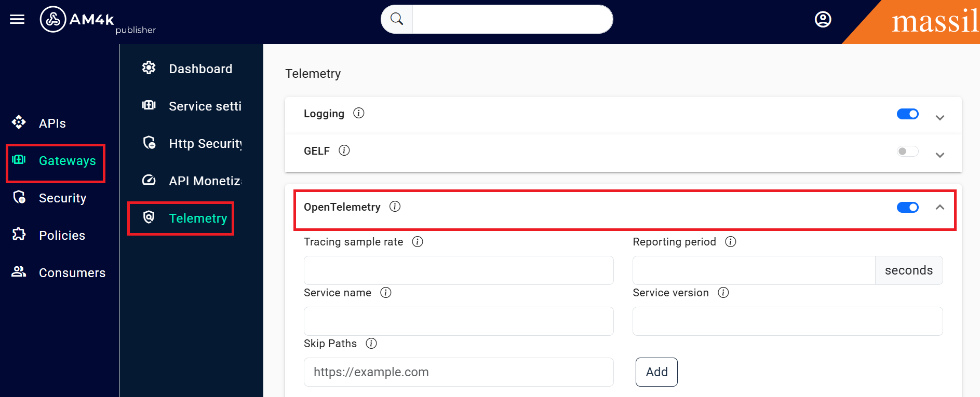Show info for GELF section
The height and width of the screenshot is (397, 980).
coord(344,150)
